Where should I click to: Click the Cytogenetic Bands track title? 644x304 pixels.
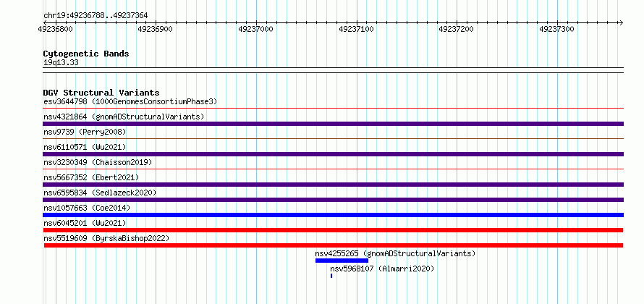(86, 54)
